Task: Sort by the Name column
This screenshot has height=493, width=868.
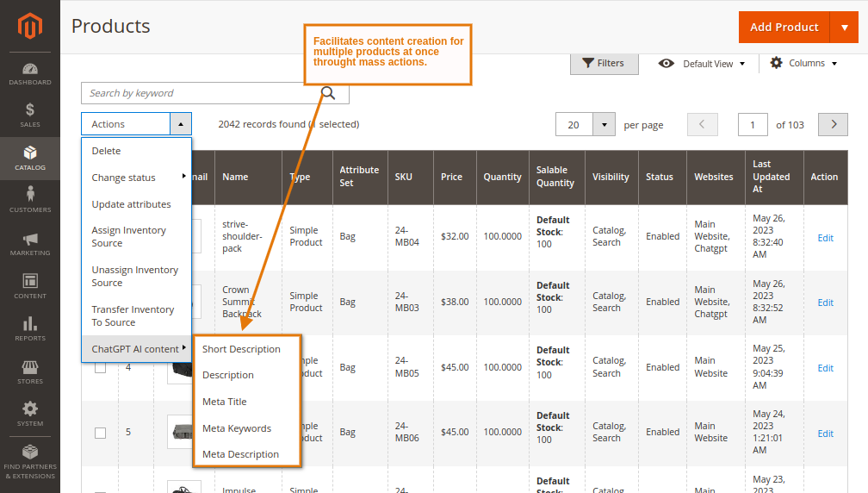Action: coord(248,178)
